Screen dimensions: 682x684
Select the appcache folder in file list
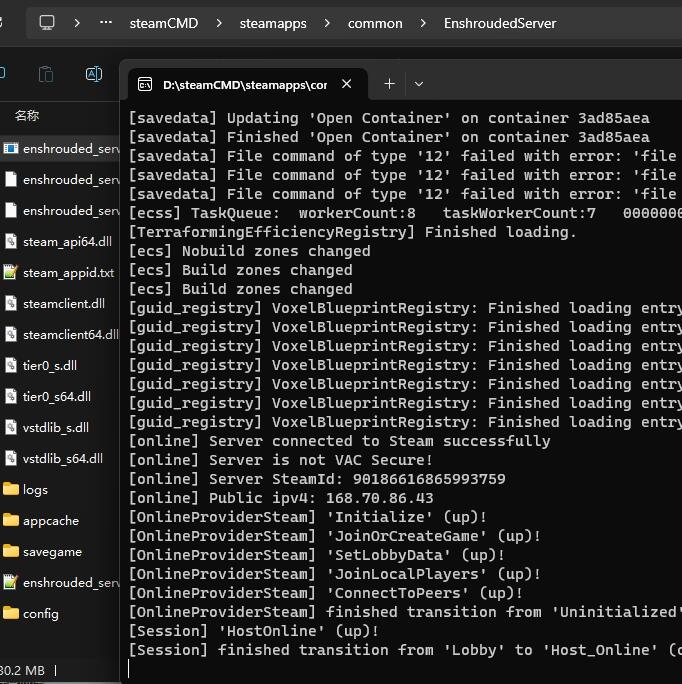(x=50, y=520)
